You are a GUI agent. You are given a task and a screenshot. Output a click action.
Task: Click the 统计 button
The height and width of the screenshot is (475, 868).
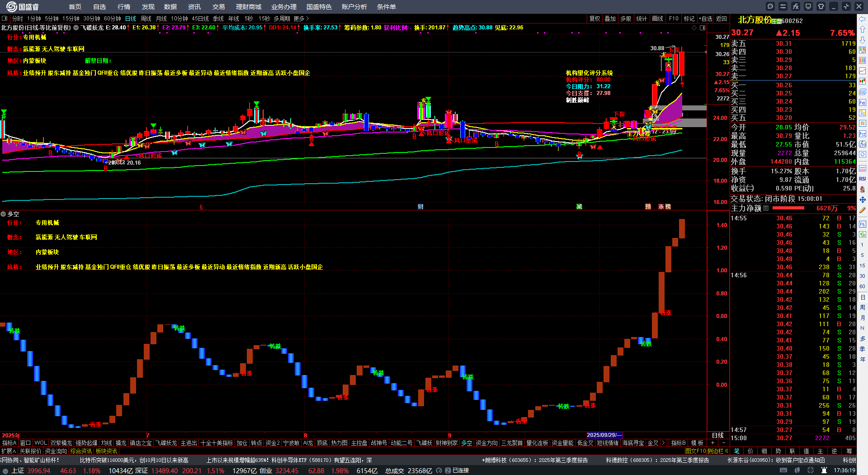(x=642, y=19)
